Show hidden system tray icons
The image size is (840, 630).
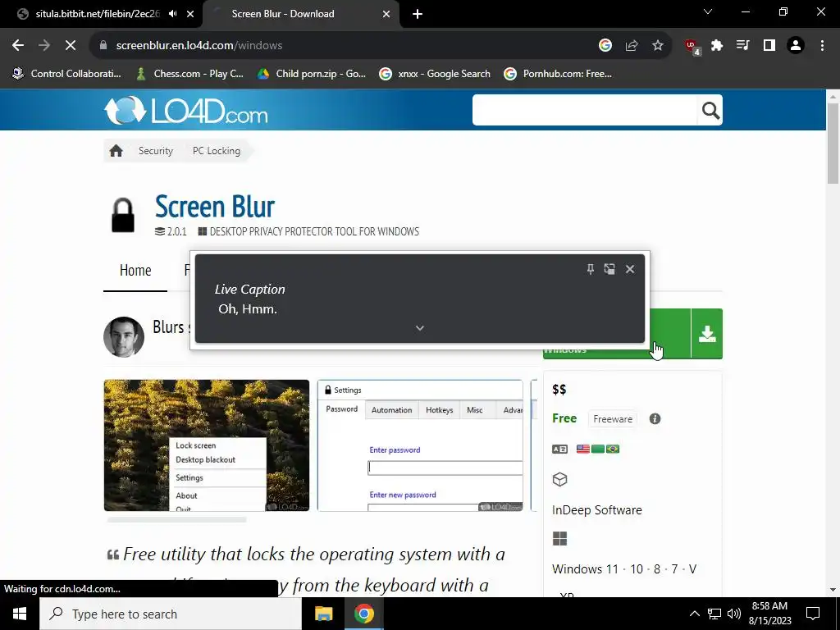[694, 614]
